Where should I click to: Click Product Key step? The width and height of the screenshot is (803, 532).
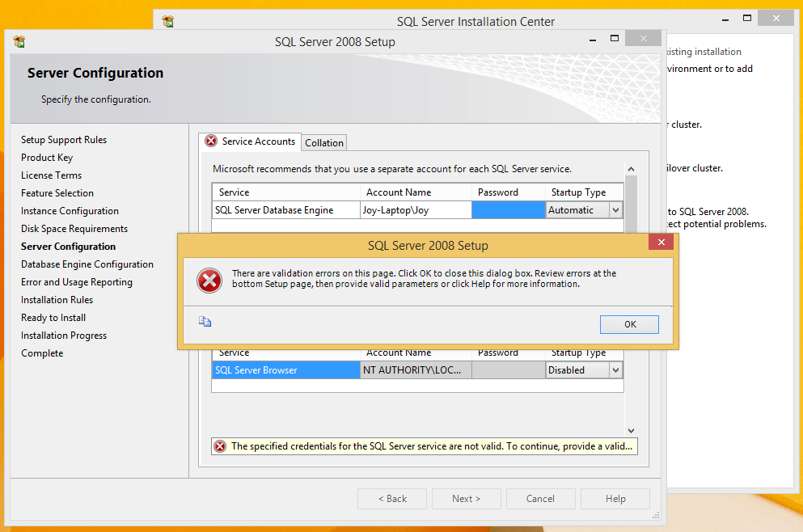point(47,158)
